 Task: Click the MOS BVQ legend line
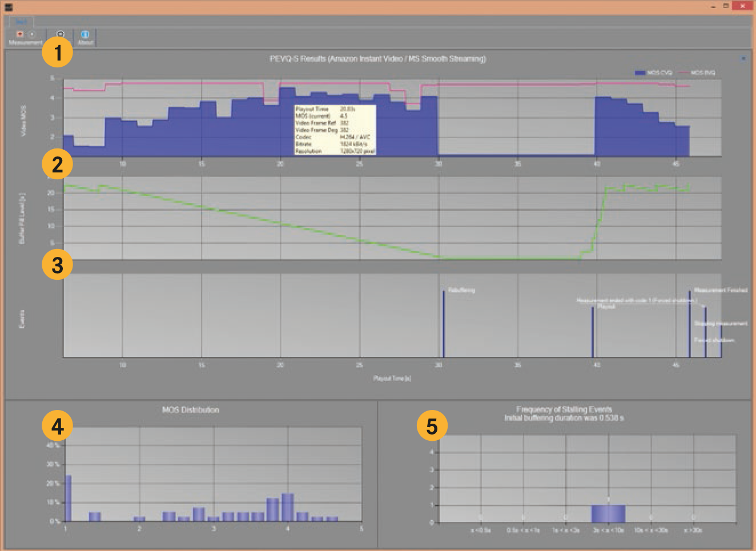pos(683,73)
